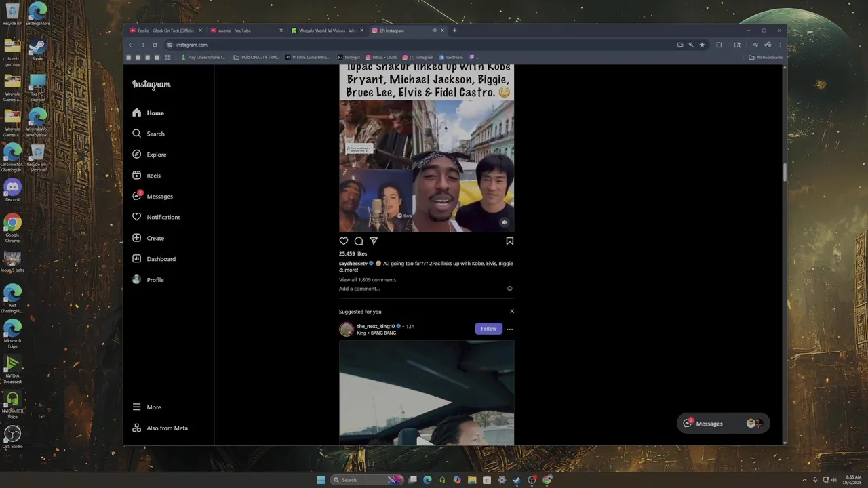
Task: Open Messages in the Instagram sidebar
Action: (x=153, y=196)
